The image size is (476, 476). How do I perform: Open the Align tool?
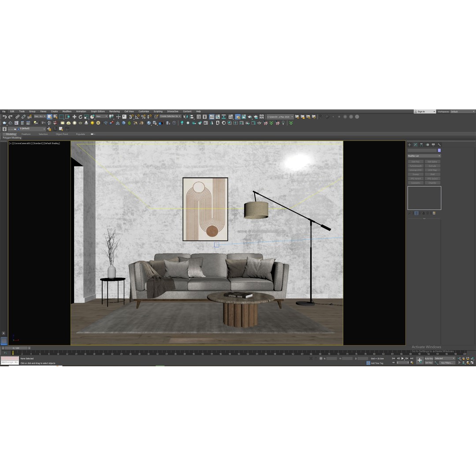tap(192, 116)
